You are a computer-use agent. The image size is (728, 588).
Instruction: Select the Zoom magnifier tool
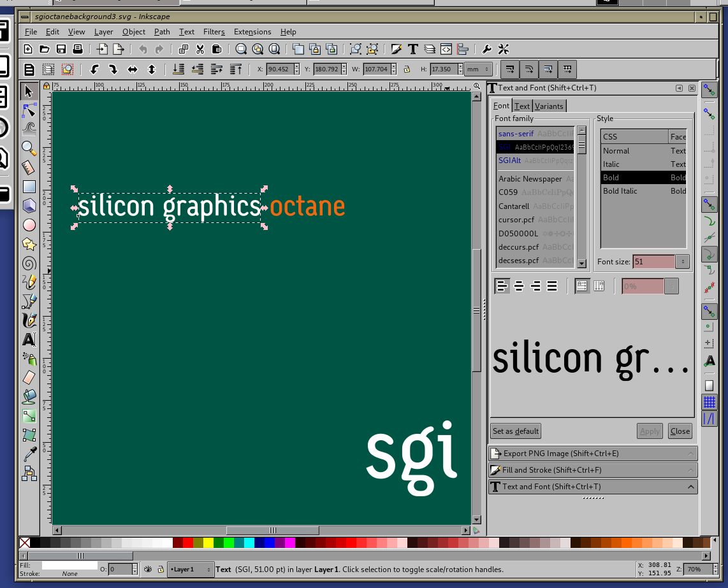[x=29, y=148]
